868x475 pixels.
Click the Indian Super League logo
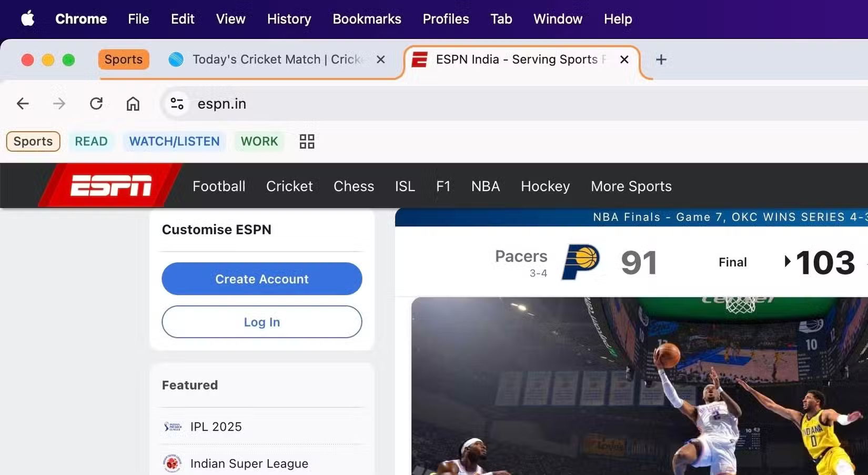point(171,463)
